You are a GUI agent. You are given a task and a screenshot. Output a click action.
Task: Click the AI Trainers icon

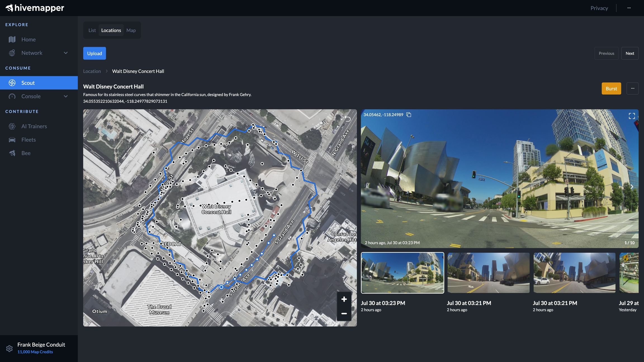[x=12, y=126]
